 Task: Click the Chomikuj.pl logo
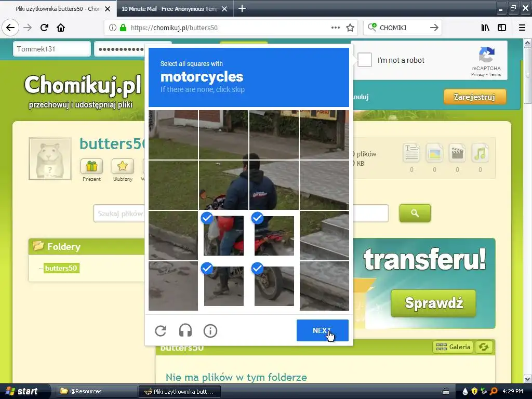pyautogui.click(x=83, y=85)
